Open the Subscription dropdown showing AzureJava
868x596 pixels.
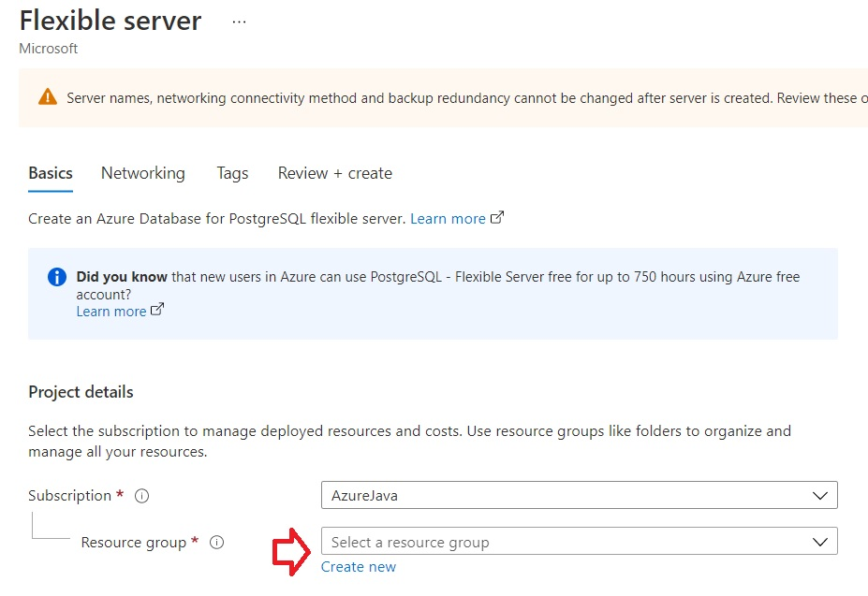[579, 495]
